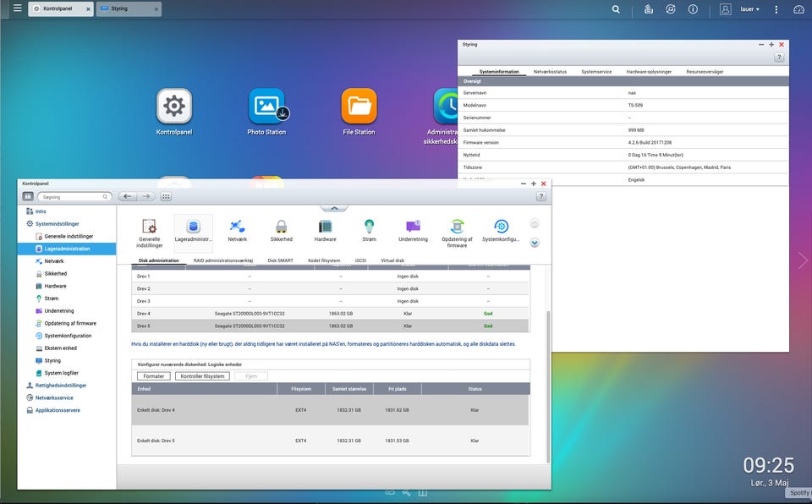812x504 pixels.
Task: Launch File Station from the desktop
Action: [359, 107]
